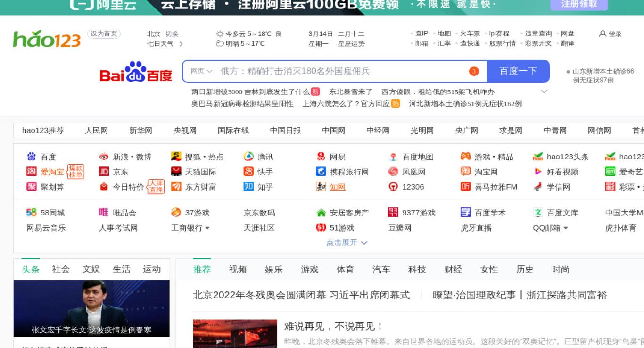Screen dimensions: 644x348
Task: Click the Baidu Maps pin icon
Action: click(x=393, y=157)
